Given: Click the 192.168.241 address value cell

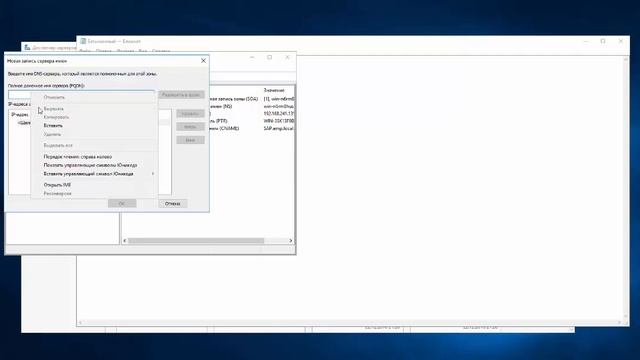Looking at the screenshot, I should click(x=278, y=113).
